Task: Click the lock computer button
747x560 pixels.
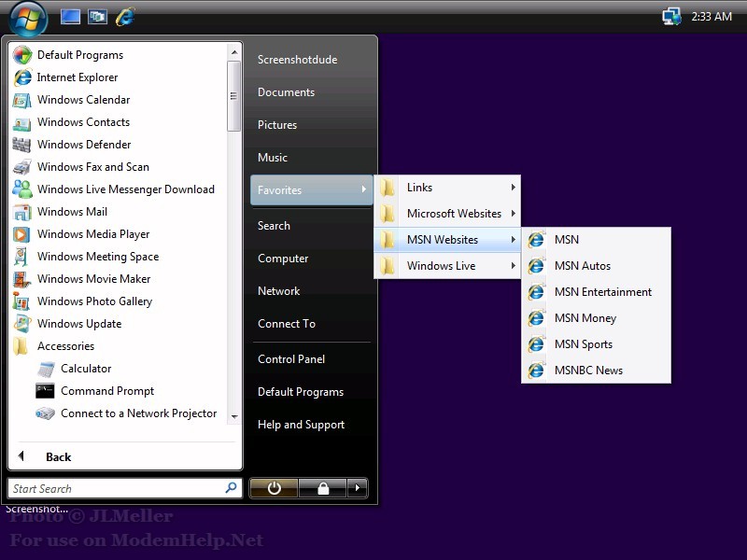Action: pyautogui.click(x=322, y=488)
